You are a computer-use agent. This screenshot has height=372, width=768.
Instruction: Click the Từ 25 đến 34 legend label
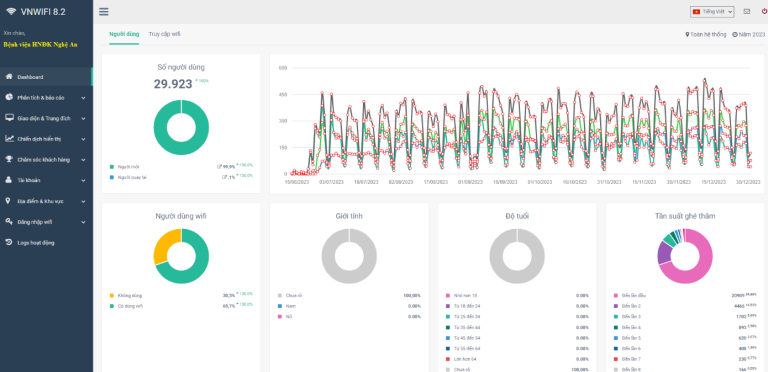tap(466, 317)
